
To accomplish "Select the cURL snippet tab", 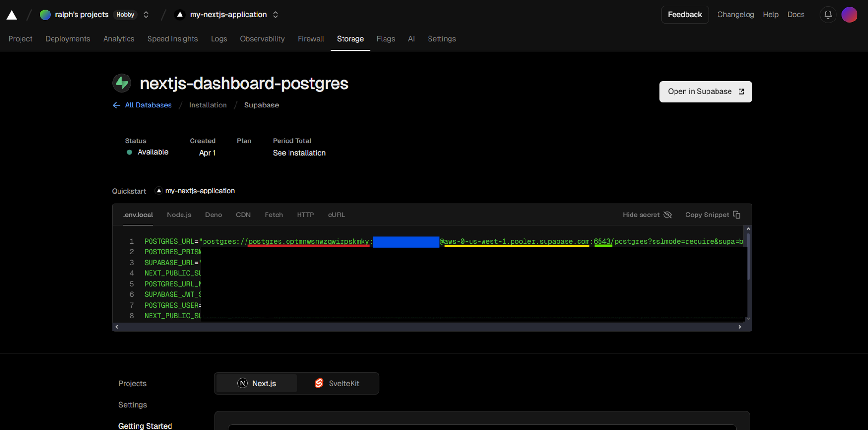I will [336, 215].
